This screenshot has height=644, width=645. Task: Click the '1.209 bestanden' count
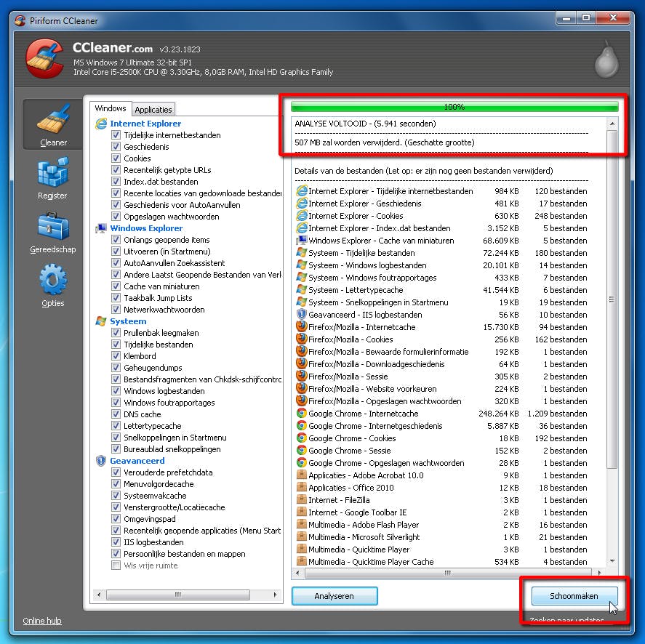pyautogui.click(x=557, y=414)
